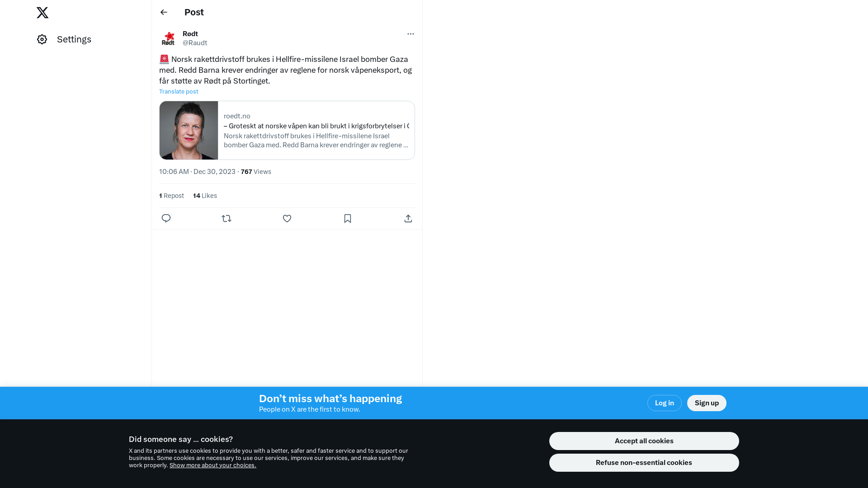
Task: Refuse non-essential cookies
Action: coord(644,463)
